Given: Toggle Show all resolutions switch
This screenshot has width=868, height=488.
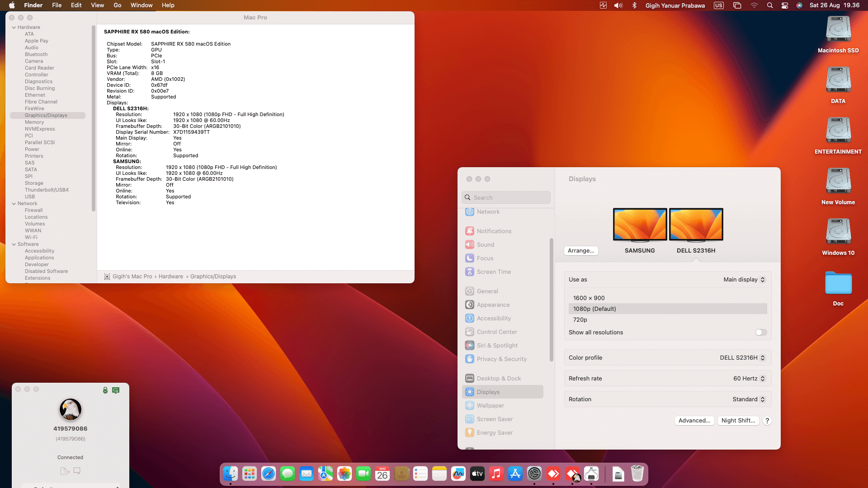Looking at the screenshot, I should pos(761,332).
